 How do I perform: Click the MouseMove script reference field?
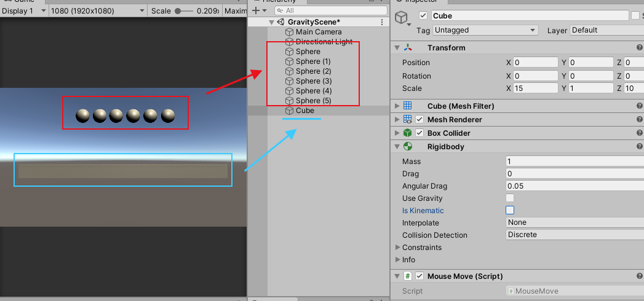pos(574,291)
